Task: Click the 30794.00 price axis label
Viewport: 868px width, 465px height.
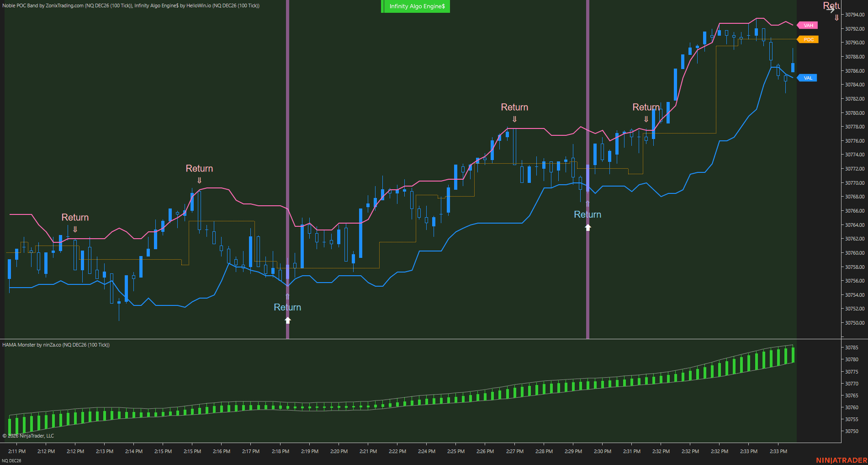Action: pyautogui.click(x=854, y=15)
